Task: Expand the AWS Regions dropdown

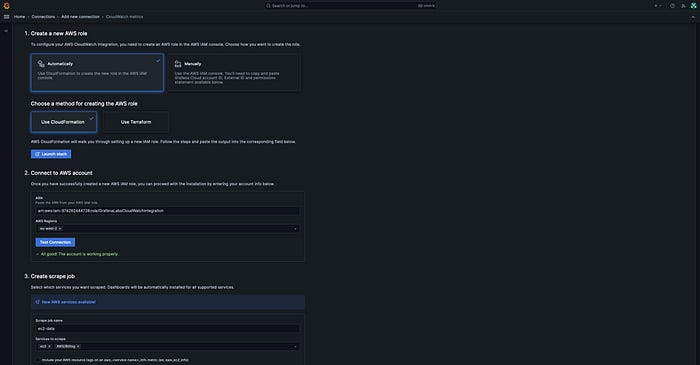Action: pyautogui.click(x=295, y=229)
